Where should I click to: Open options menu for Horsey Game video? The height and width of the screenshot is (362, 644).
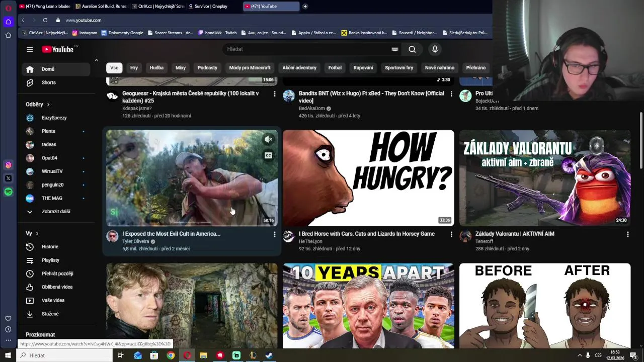click(451, 234)
